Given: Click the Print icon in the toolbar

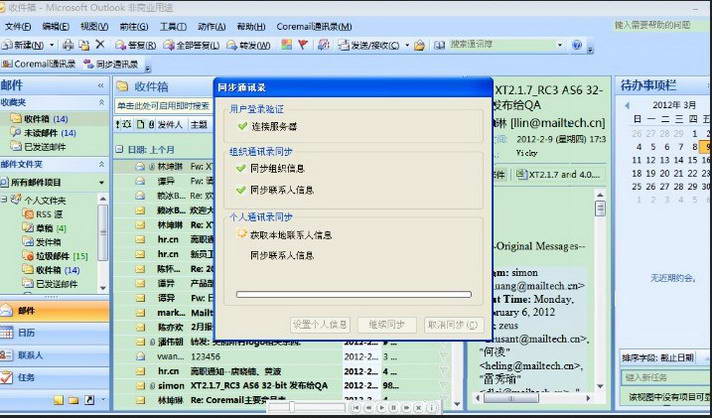Looking at the screenshot, I should coord(68,45).
